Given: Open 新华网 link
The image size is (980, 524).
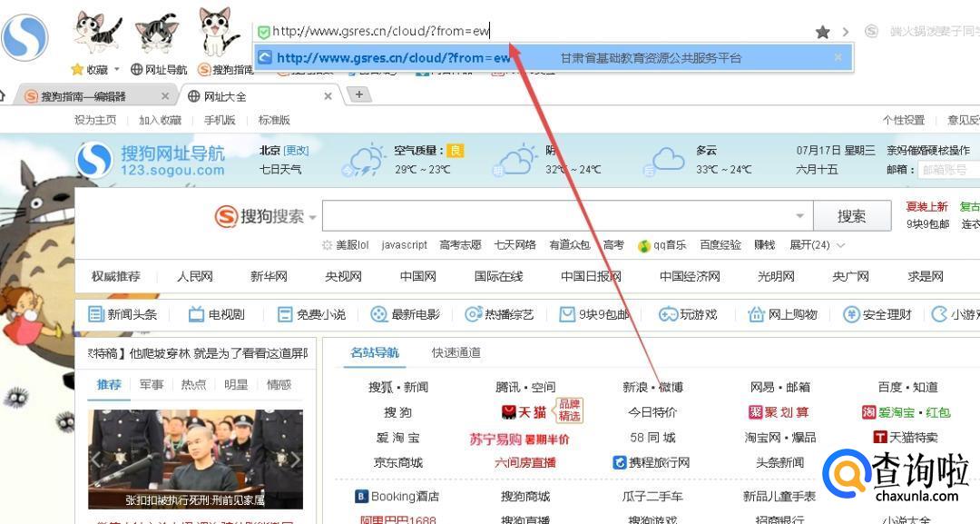Looking at the screenshot, I should point(269,276).
